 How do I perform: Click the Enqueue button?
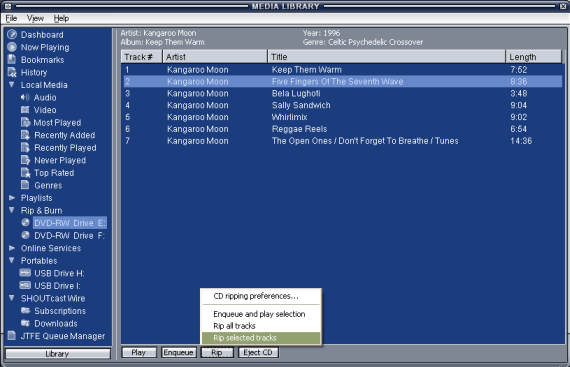[178, 352]
